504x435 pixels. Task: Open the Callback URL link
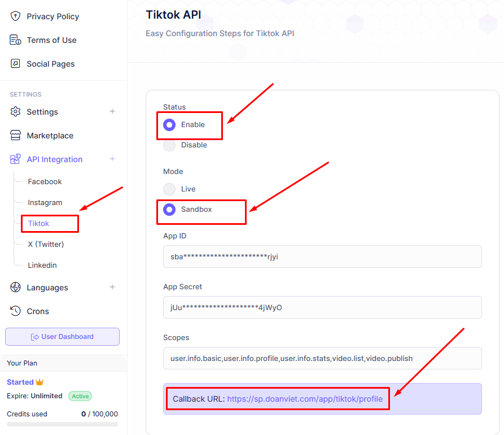[305, 399]
